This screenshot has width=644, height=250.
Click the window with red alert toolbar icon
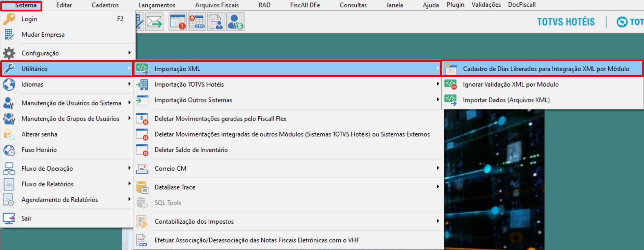pos(177,22)
